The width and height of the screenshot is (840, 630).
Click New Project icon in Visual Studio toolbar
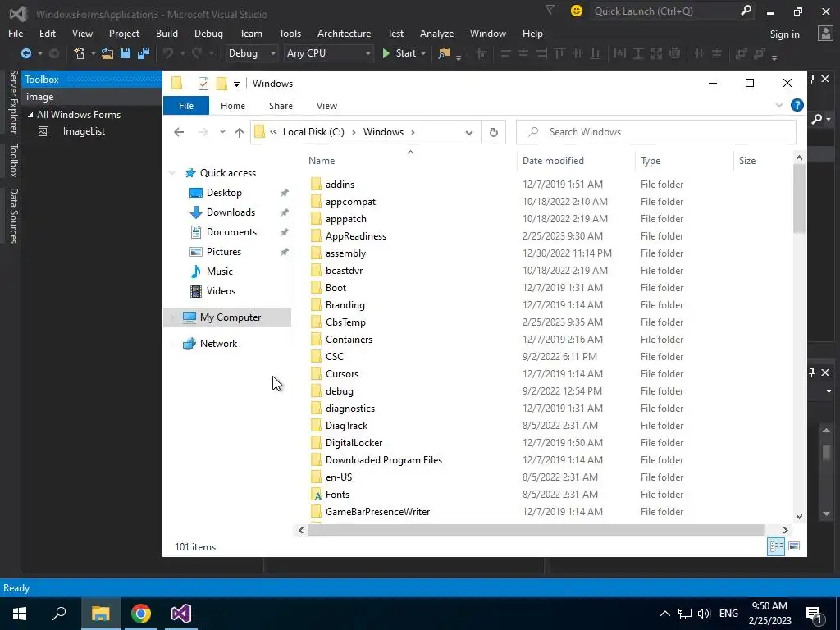[x=80, y=53]
